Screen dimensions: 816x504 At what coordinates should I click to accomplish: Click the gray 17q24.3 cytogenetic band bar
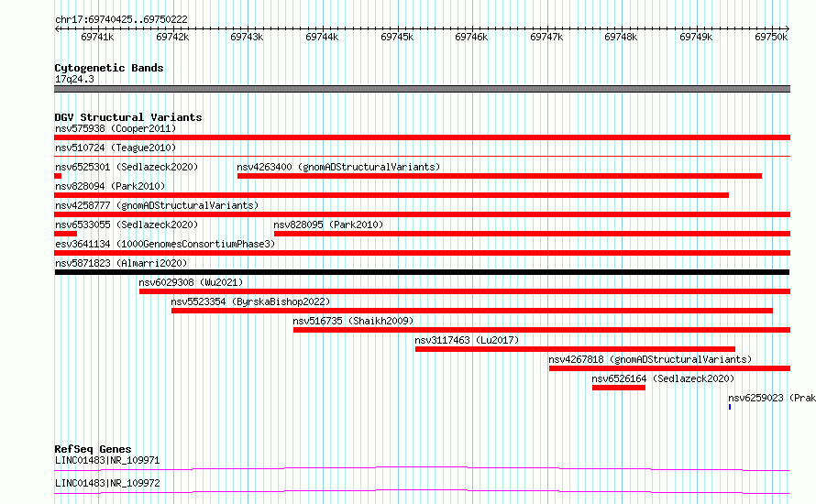click(422, 89)
